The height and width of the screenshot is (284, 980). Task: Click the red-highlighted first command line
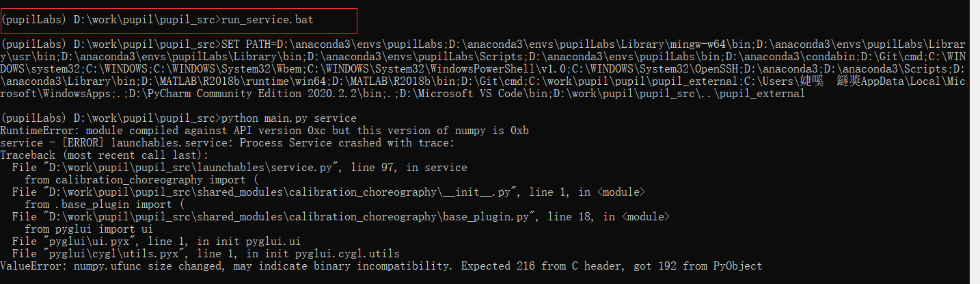point(179,21)
